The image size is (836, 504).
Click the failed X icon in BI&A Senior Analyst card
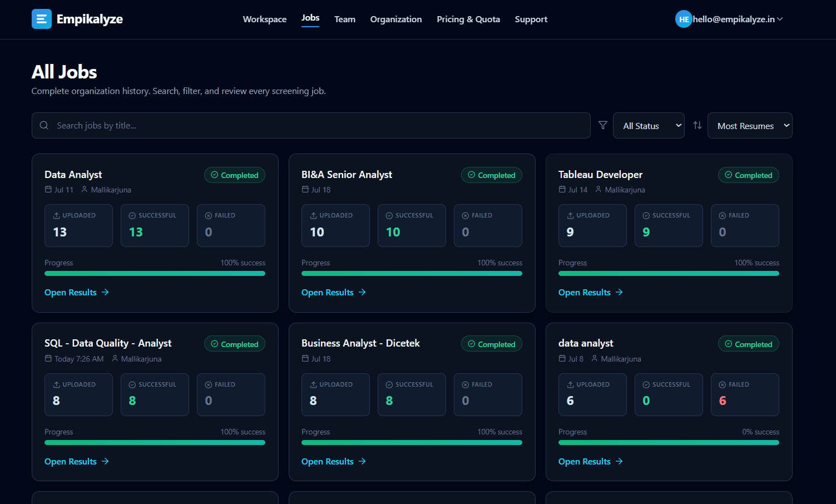click(466, 215)
